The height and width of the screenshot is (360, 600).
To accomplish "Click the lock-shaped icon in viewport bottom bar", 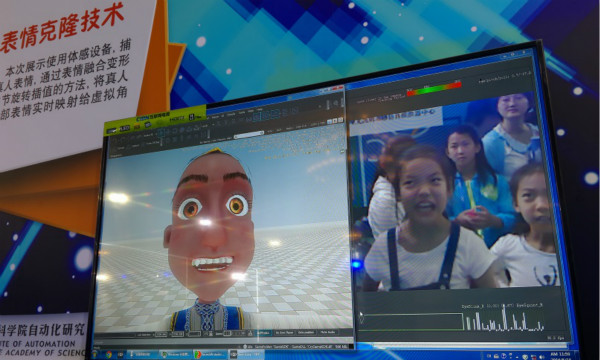I will [250, 333].
